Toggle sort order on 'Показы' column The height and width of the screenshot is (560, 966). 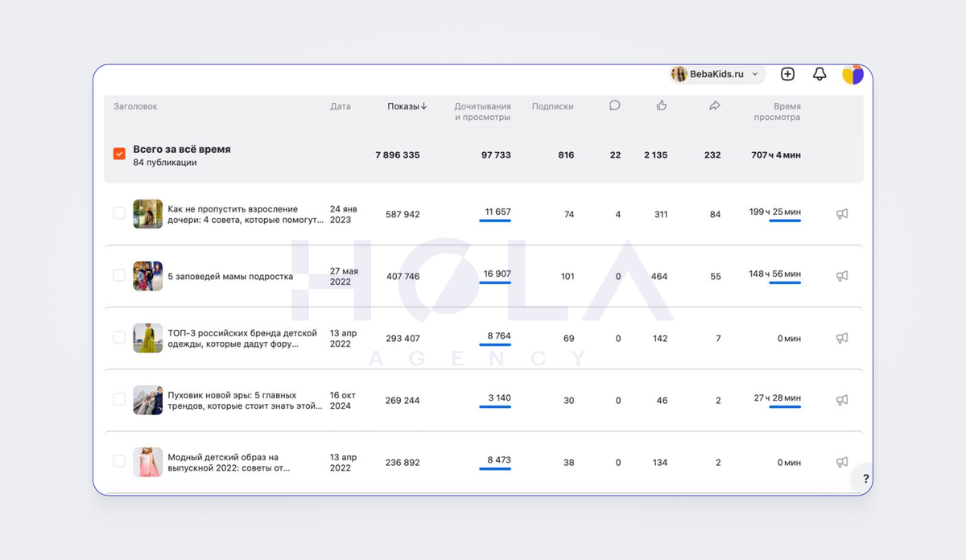pyautogui.click(x=407, y=106)
